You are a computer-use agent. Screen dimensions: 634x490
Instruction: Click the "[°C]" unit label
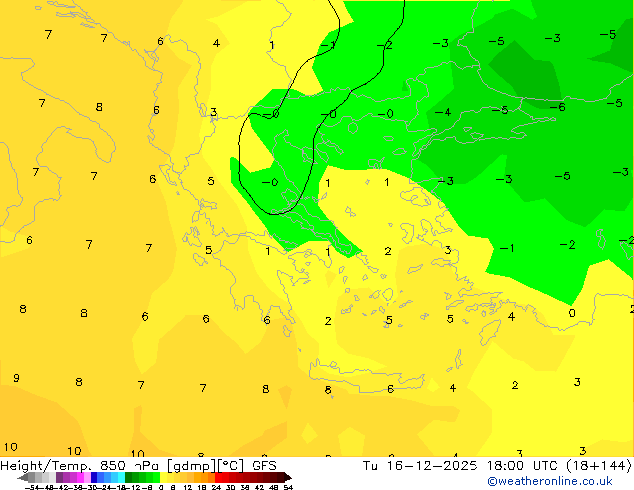click(x=231, y=466)
